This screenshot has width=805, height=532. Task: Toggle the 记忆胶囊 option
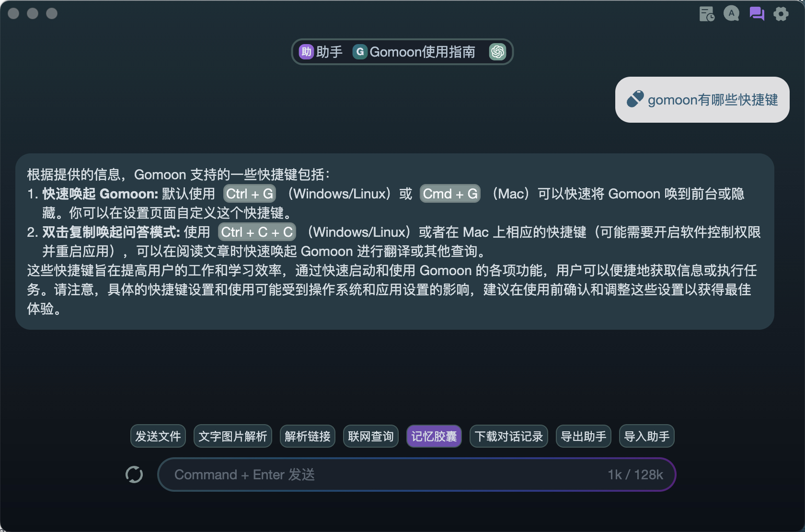point(434,436)
